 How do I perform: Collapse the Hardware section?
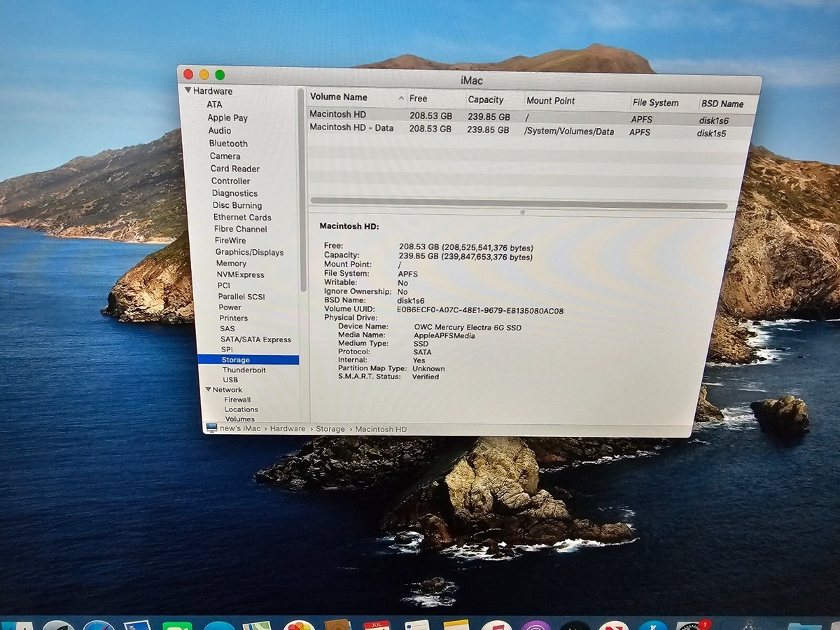pos(188,90)
